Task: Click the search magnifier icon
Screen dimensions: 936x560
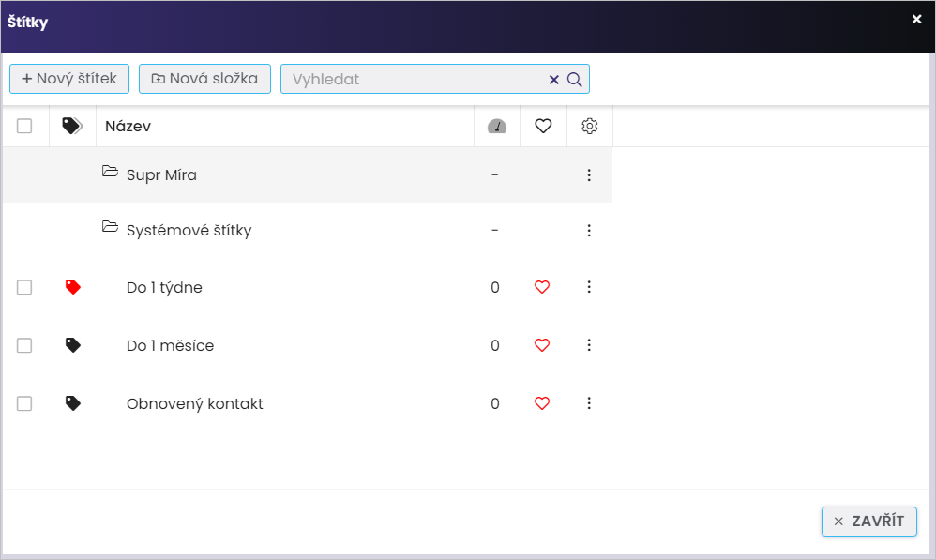Action: click(x=575, y=80)
